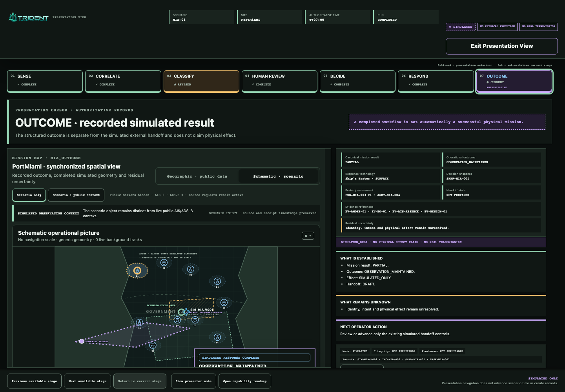Image resolution: width=565 pixels, height=392 pixels.
Task: Click the Handoff: DRAFT bullet item
Action: click(361, 284)
